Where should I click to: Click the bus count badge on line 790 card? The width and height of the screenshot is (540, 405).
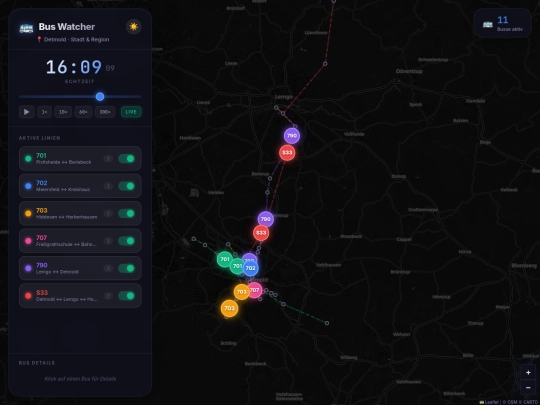tap(108, 268)
